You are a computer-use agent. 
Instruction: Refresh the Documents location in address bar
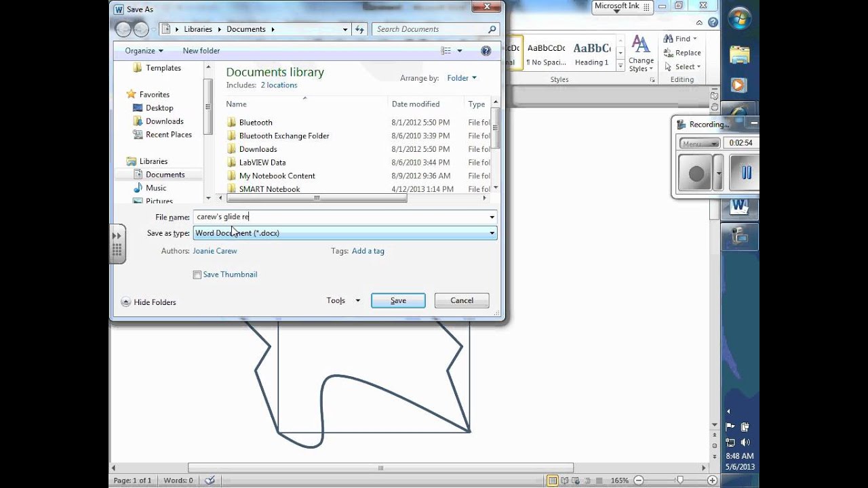[x=359, y=29]
